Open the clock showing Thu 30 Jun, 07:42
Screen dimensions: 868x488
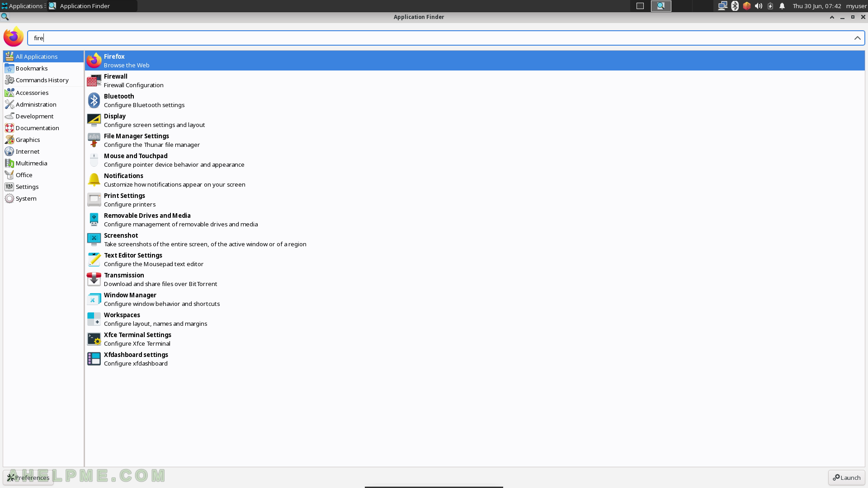point(816,6)
